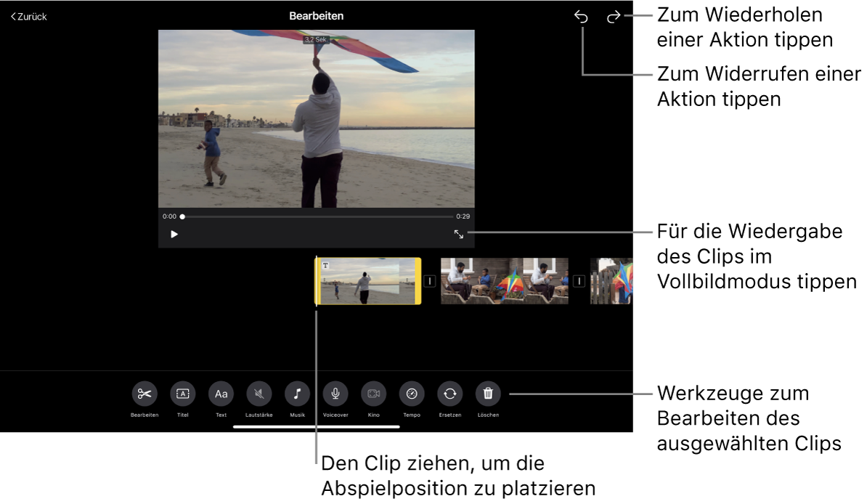The width and height of the screenshot is (867, 504).
Task: Click the playhead dot on the progress bar
Action: coord(182,217)
